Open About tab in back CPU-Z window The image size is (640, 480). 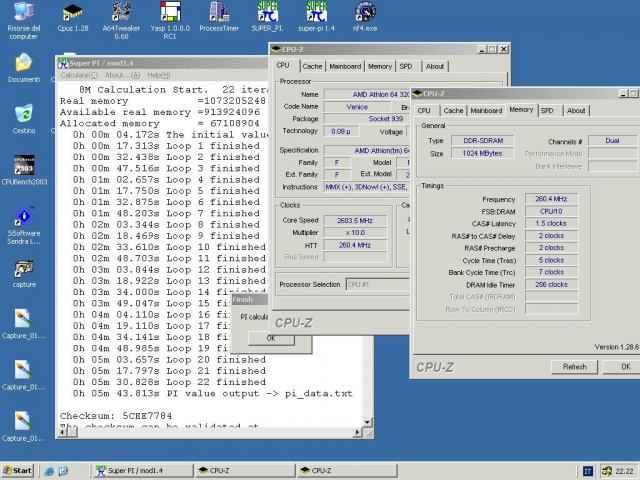435,67
